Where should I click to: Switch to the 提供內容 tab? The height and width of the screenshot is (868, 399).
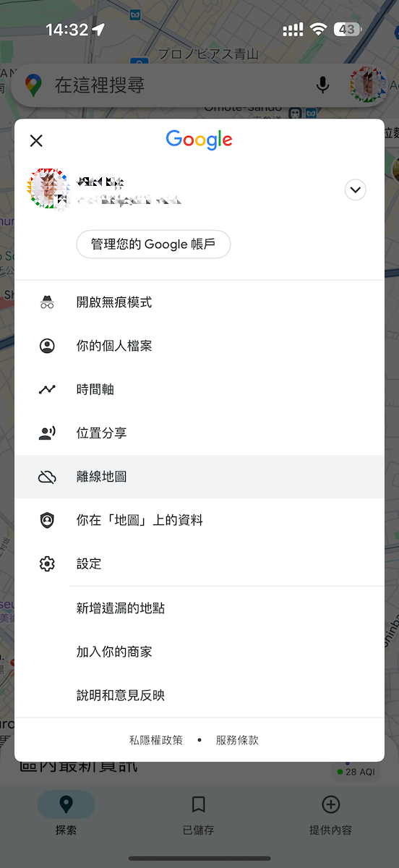(x=330, y=815)
